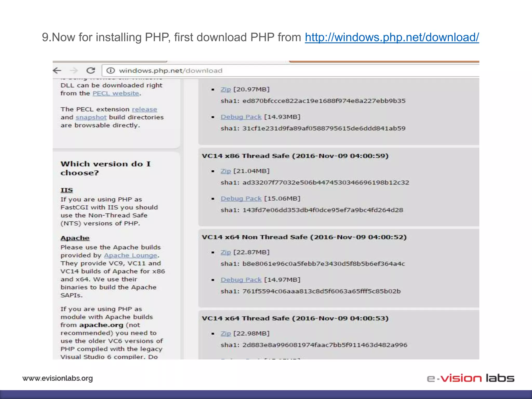Download the VC14 x64 Non Thread Safe Zip 22.87MB
The image size is (532, 399).
coord(226,252)
